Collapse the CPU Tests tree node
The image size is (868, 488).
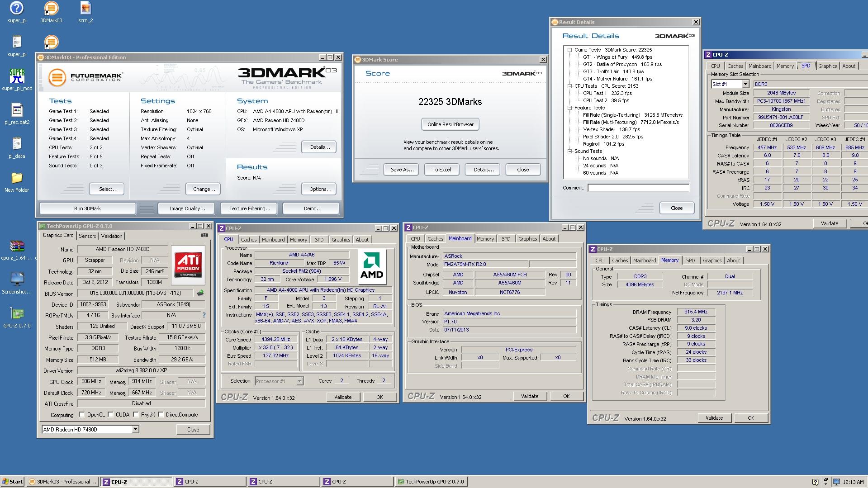click(570, 86)
